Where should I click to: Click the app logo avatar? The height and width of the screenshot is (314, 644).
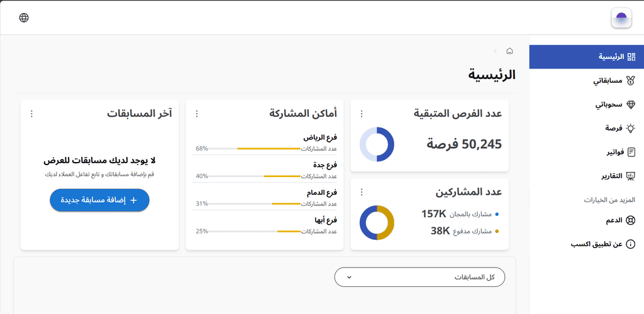(x=621, y=18)
